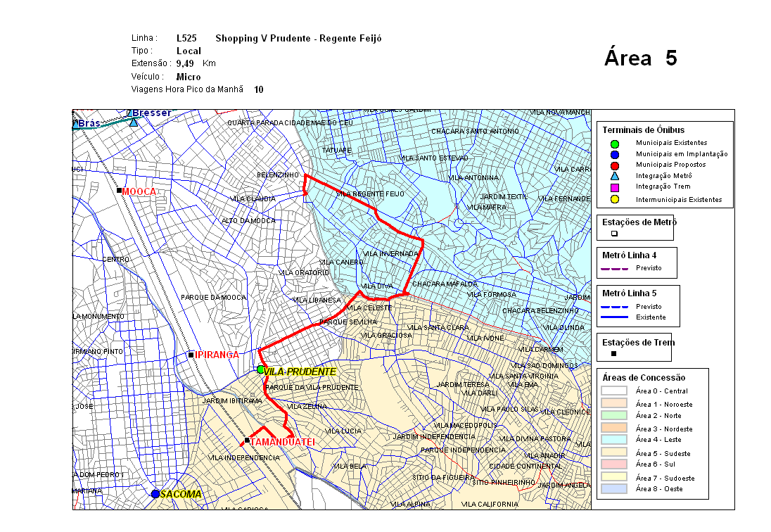Click the Área 5 page title
The image size is (771, 532).
pyautogui.click(x=641, y=58)
